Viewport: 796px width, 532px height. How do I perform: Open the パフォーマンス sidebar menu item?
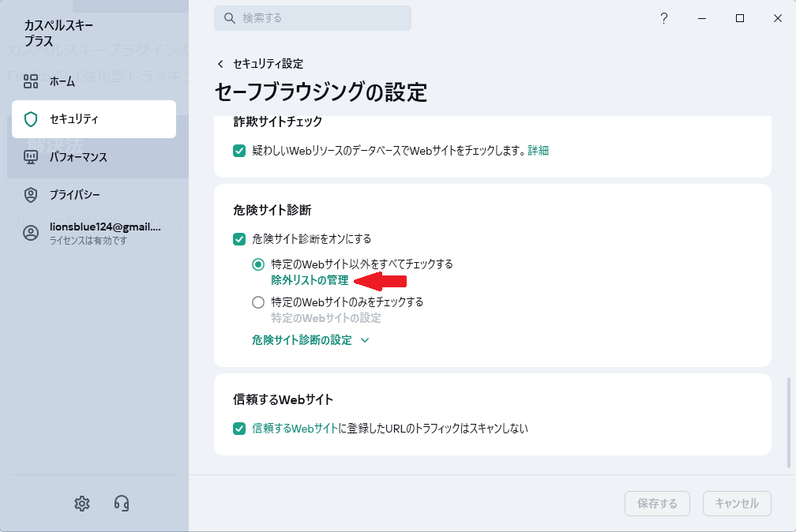coord(78,157)
